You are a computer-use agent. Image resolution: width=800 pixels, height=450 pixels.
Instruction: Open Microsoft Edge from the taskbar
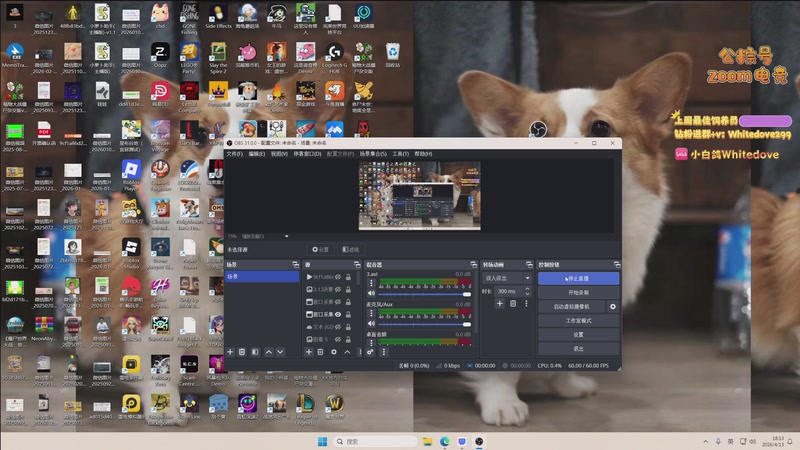[x=445, y=441]
